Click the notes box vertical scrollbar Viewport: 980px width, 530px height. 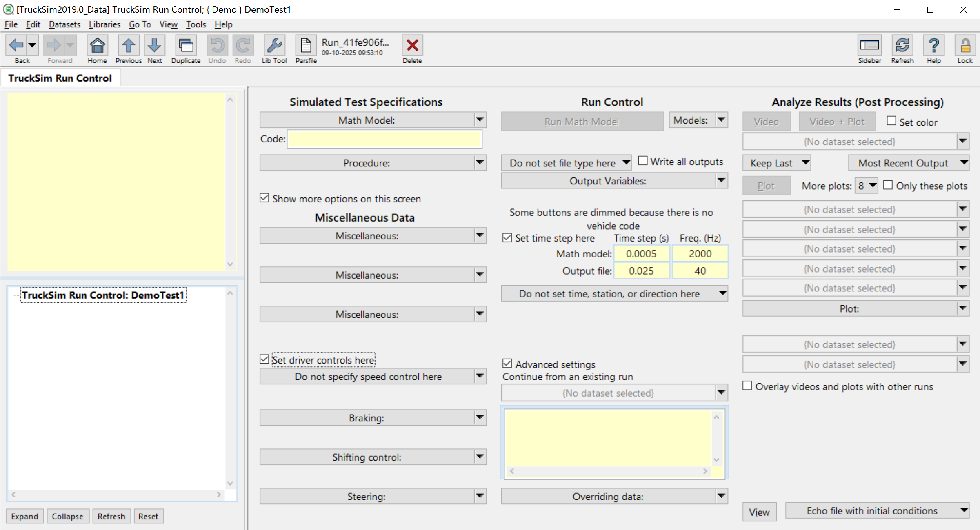click(x=230, y=182)
